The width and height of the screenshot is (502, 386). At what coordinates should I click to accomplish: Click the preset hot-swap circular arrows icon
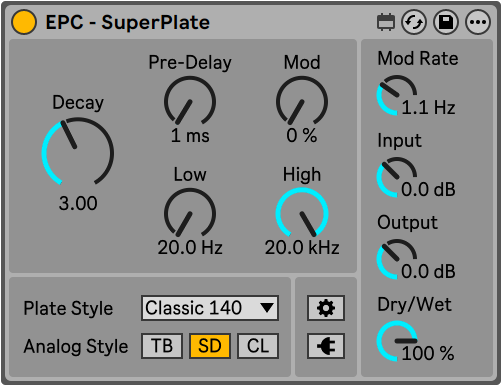(x=413, y=22)
